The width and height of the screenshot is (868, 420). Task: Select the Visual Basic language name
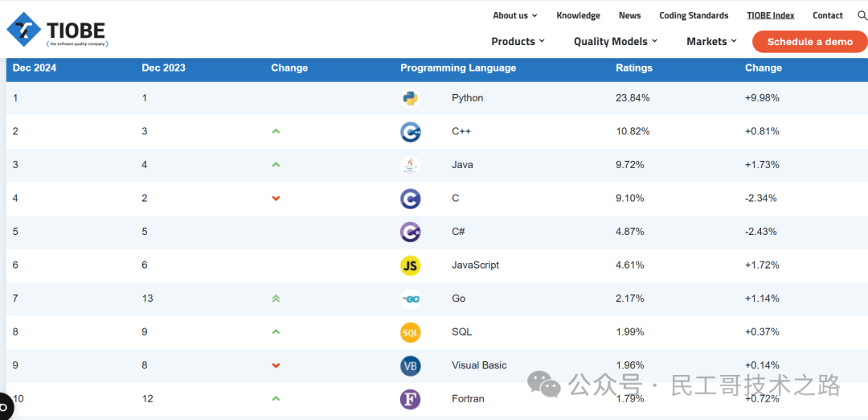pos(479,365)
